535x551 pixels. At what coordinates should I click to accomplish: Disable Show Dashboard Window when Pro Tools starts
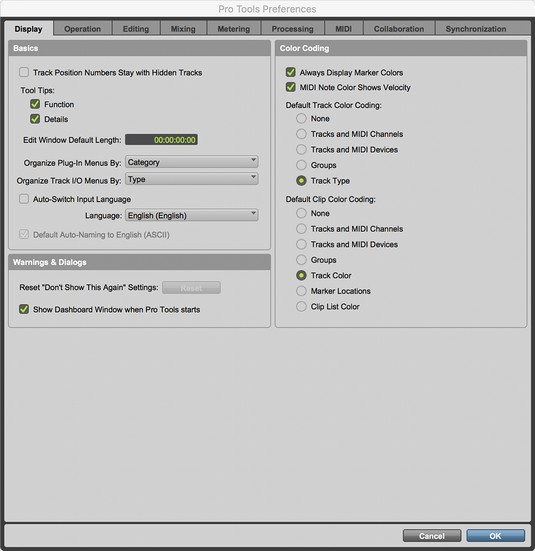tap(24, 309)
